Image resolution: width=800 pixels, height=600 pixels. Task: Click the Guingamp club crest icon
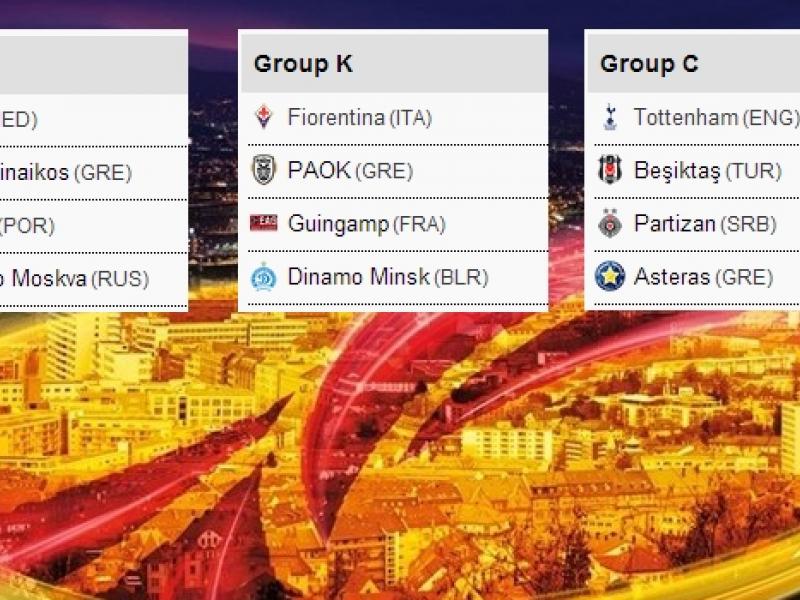(x=264, y=224)
